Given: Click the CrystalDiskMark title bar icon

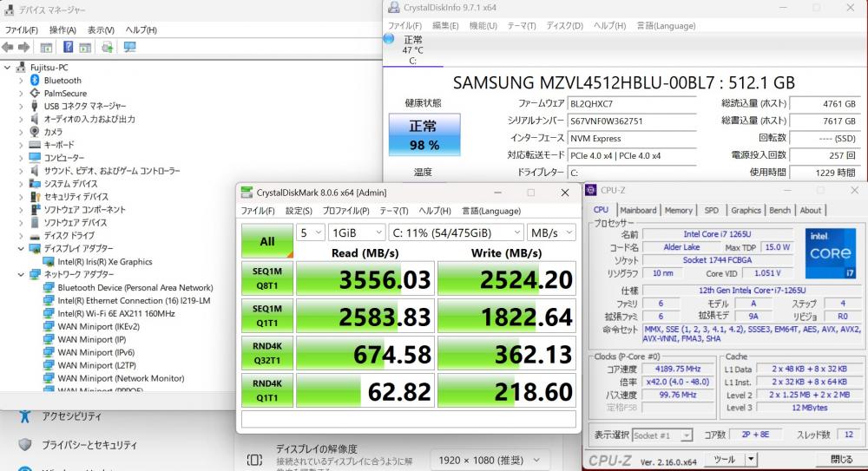Looking at the screenshot, I should [247, 193].
